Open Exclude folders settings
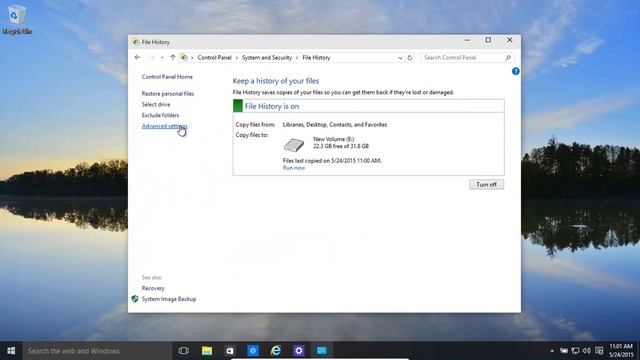640x360 pixels. tap(160, 115)
